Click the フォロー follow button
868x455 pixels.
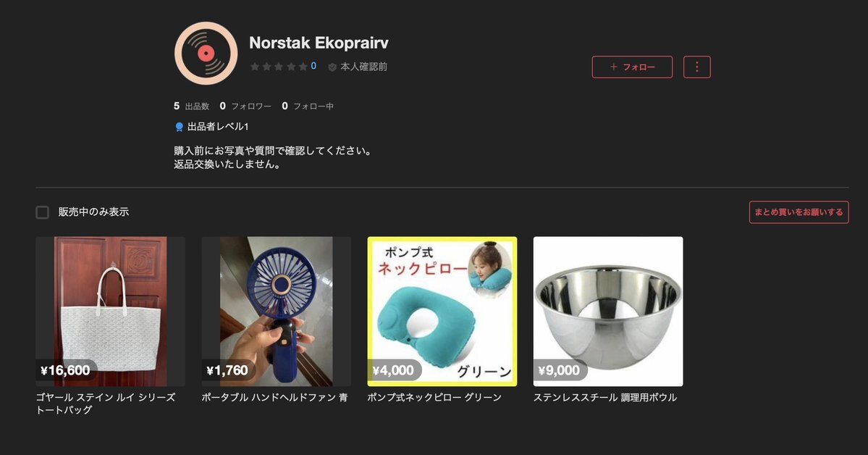tap(632, 67)
